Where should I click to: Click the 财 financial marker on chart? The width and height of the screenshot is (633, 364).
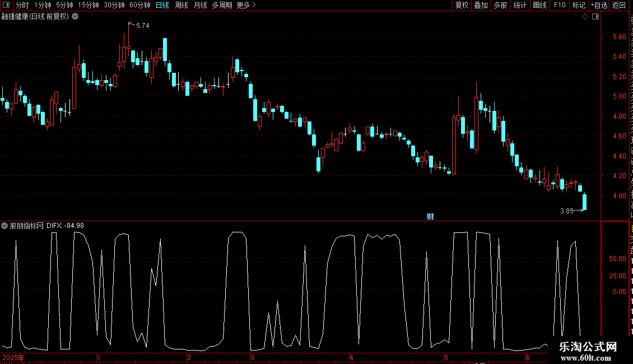coord(430,217)
